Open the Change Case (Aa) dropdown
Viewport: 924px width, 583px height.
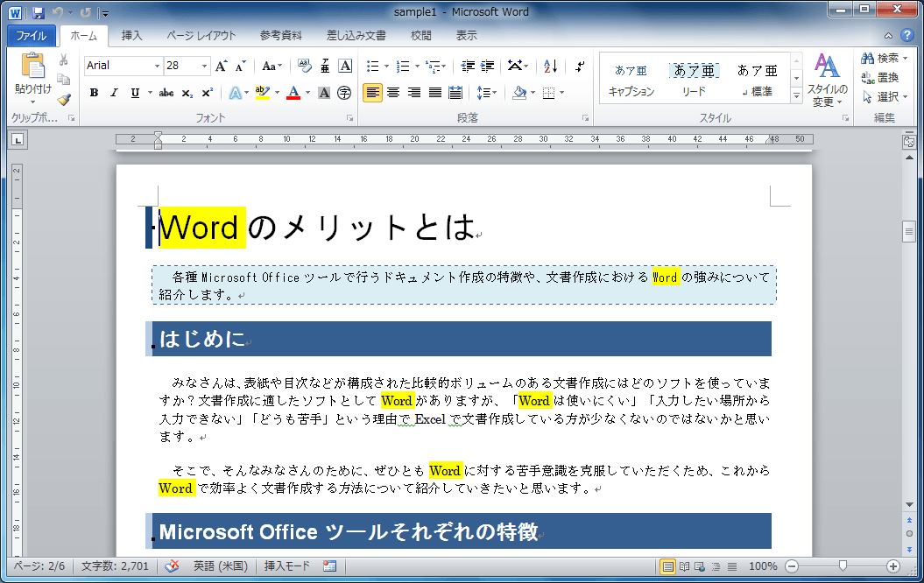[x=272, y=66]
